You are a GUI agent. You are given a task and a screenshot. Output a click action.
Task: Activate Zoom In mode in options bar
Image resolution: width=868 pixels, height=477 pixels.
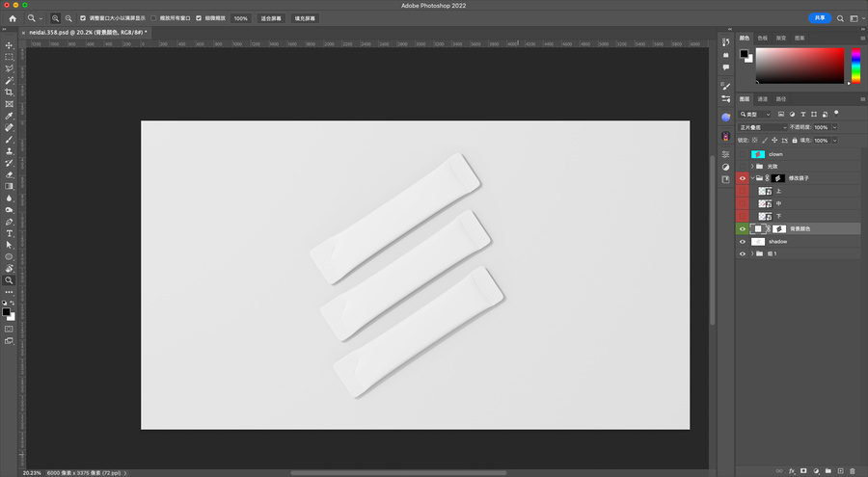[55, 18]
